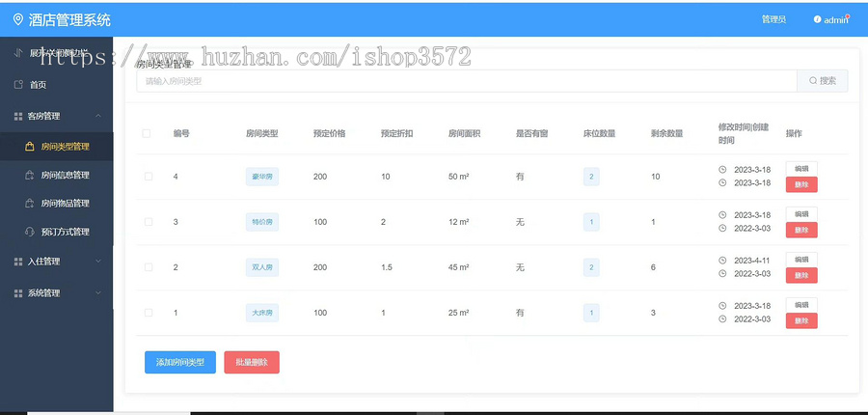The image size is (868, 415).
Task: Collapse the 客房管理 menu chevron
Action: pos(98,117)
